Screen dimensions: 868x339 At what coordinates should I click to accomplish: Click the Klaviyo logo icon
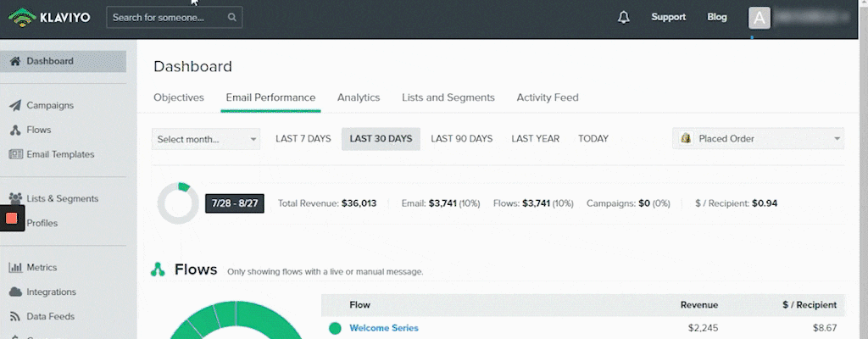click(x=21, y=17)
